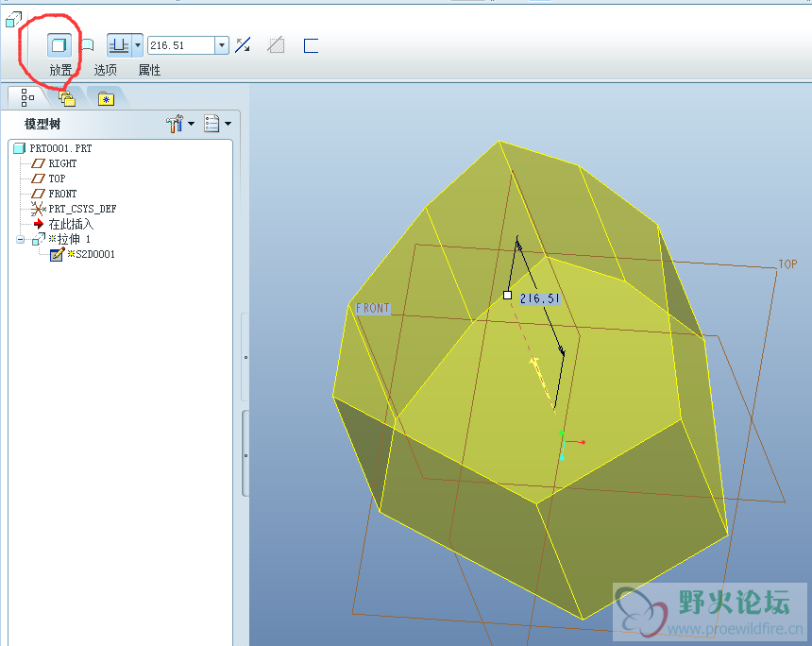Select extrude as solid option

coord(59,45)
